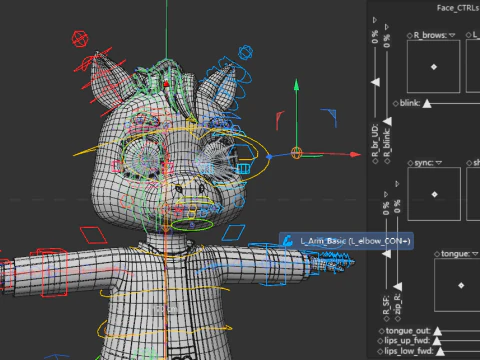Grab the red X-axis arrow of the move gizmo
The width and height of the screenshot is (480, 360).
(x=356, y=154)
